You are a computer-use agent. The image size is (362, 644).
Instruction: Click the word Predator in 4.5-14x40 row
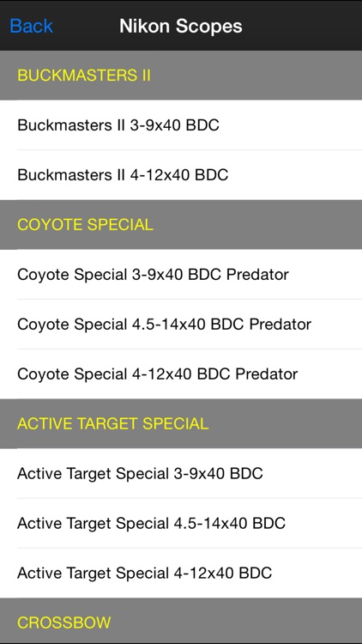coord(281,325)
